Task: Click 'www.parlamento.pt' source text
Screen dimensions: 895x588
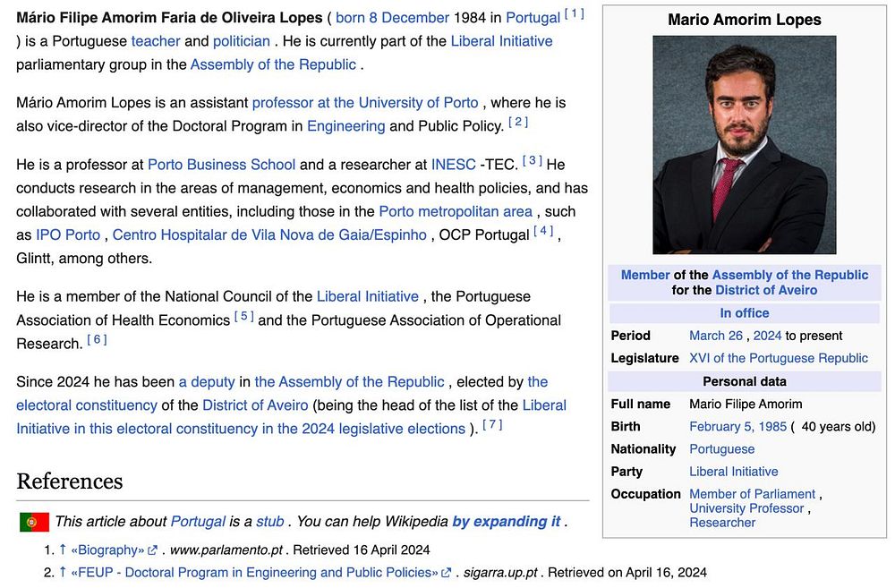Action: click(226, 550)
